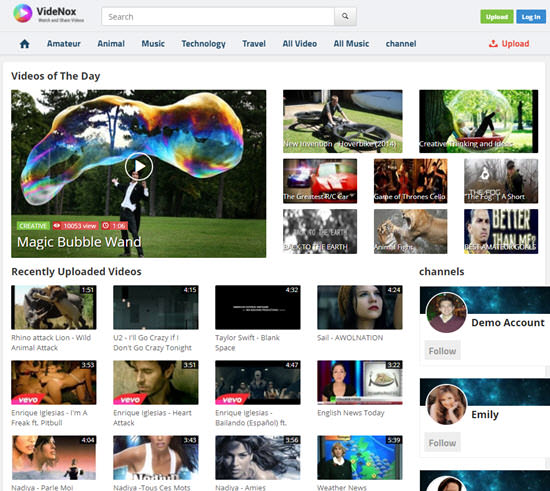Open the English News Today thumbnail
550x491 pixels.
360,382
